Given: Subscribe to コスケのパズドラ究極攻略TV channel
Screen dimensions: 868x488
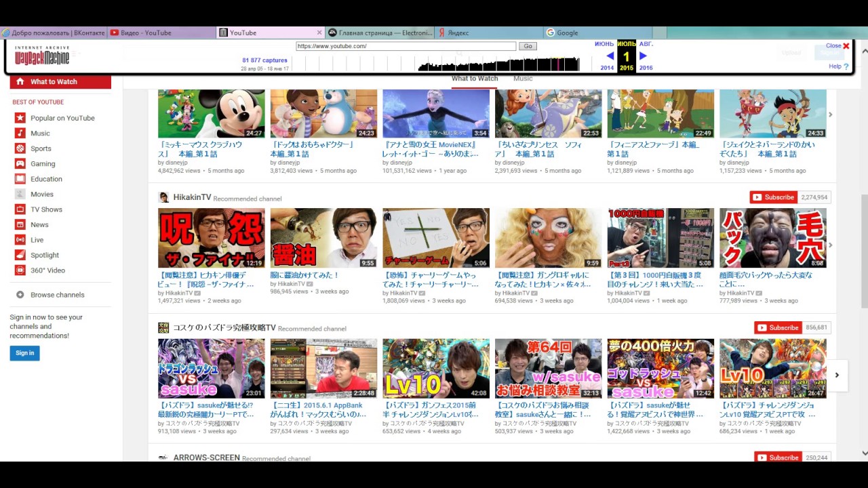Looking at the screenshot, I should [x=778, y=327].
